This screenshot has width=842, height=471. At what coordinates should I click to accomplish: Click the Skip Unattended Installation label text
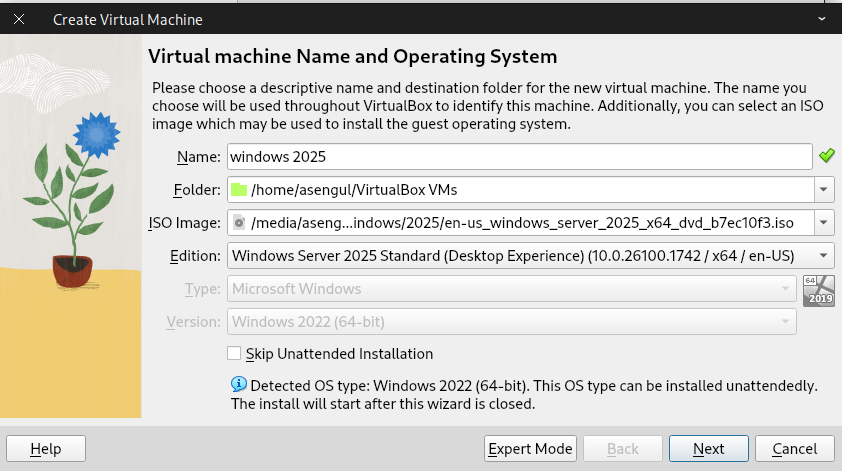339,353
